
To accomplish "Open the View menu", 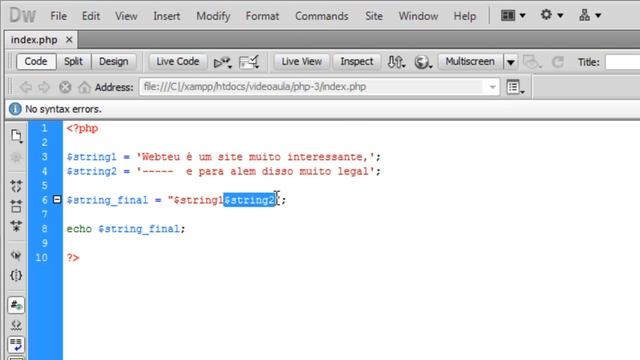I will (126, 16).
